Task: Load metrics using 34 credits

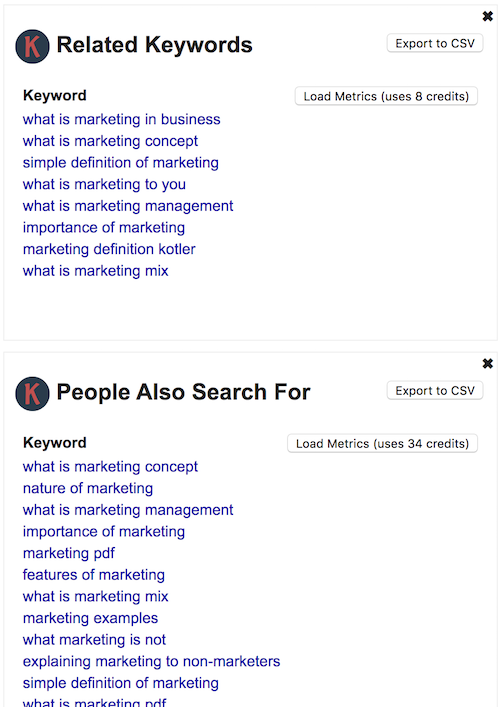Action: [382, 443]
